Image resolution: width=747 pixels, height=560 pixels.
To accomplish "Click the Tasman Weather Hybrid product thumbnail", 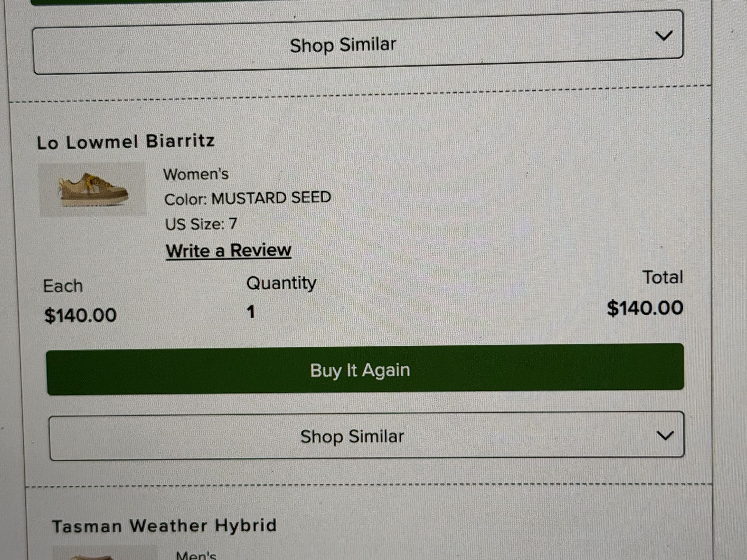I will (105, 553).
